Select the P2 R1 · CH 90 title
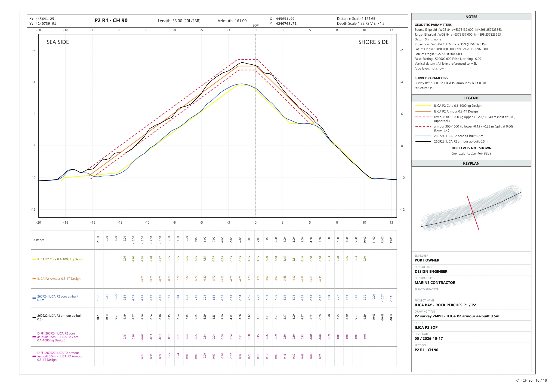This screenshot has height=392, width=555. pyautogui.click(x=111, y=21)
